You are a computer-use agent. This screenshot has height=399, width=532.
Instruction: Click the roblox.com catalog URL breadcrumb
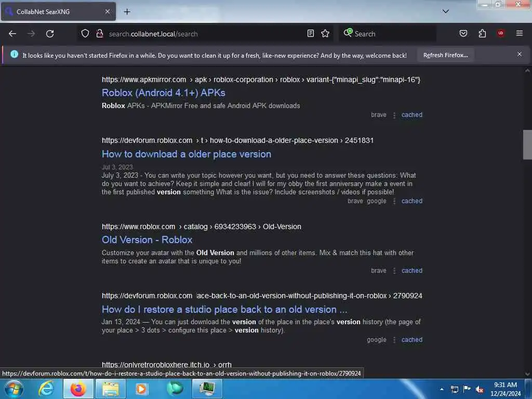pos(202,227)
